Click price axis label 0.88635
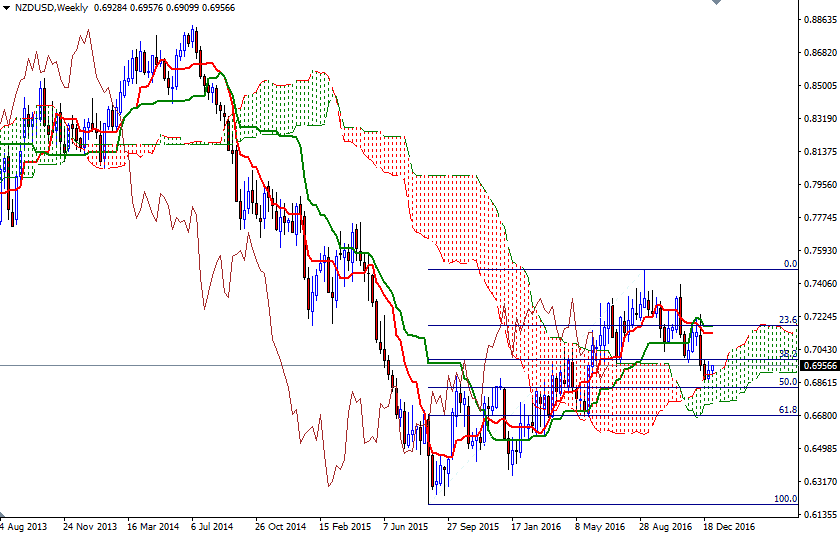 tap(820, 20)
